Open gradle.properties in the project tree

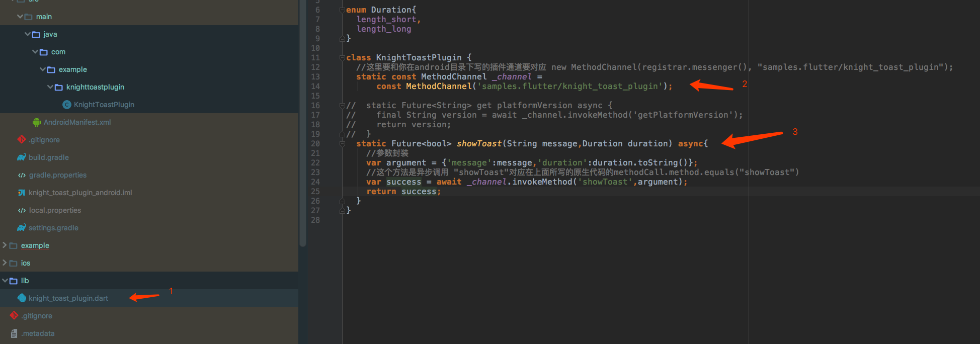[58, 175]
